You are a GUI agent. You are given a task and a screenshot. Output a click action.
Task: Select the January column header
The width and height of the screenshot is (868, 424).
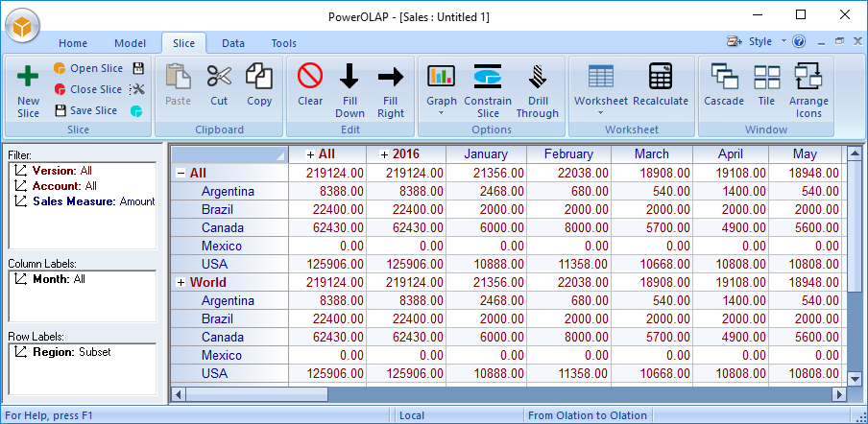pos(486,154)
